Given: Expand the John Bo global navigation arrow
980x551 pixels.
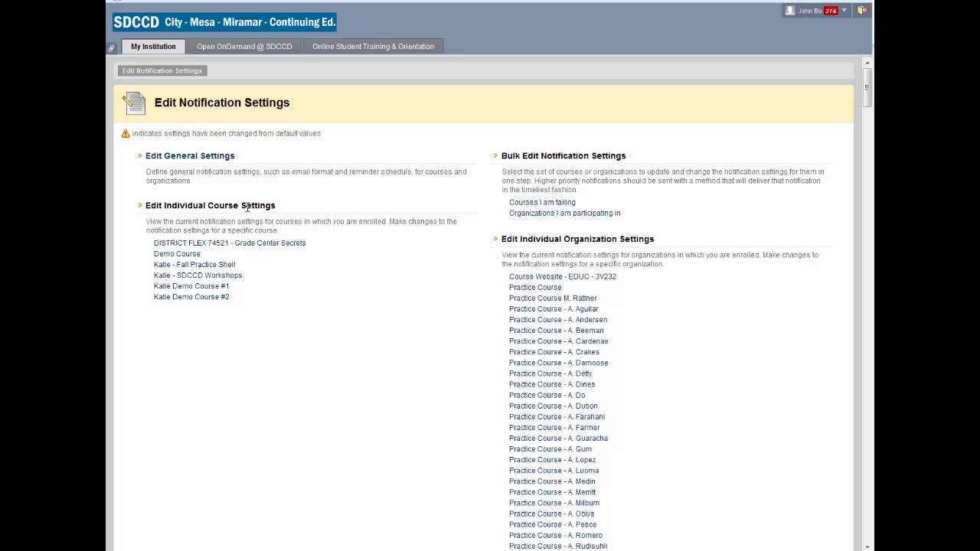Looking at the screenshot, I should (844, 11).
